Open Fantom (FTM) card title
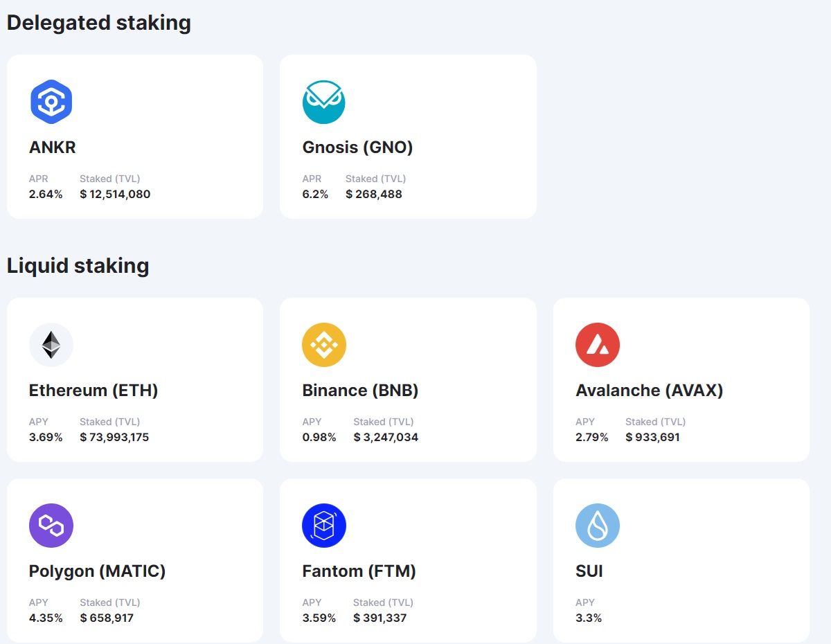 pos(359,571)
